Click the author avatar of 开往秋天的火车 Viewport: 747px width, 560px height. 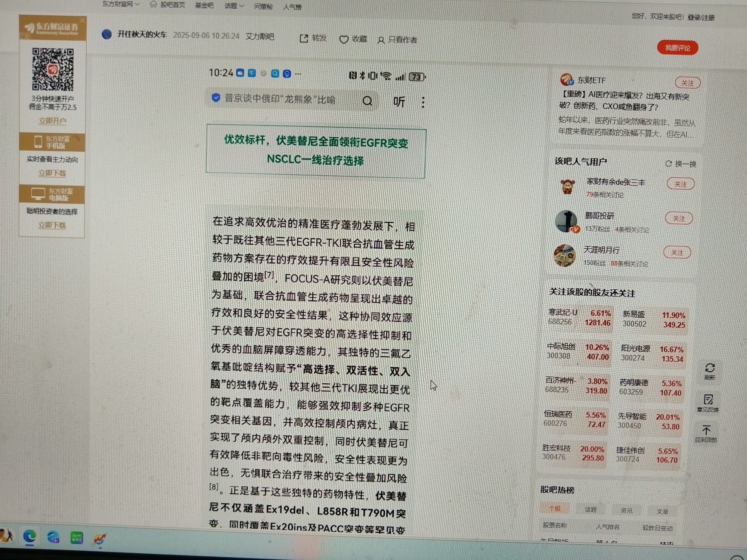click(x=107, y=34)
